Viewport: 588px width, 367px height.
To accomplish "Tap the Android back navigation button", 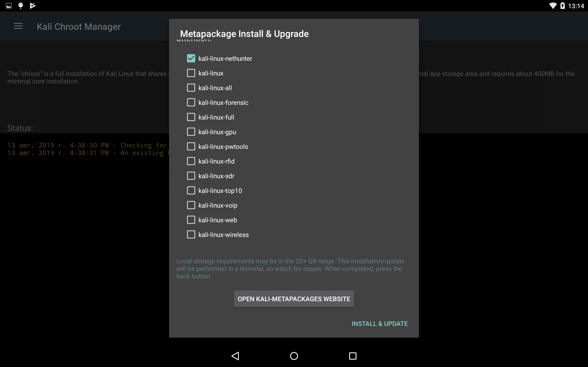I will [x=235, y=356].
